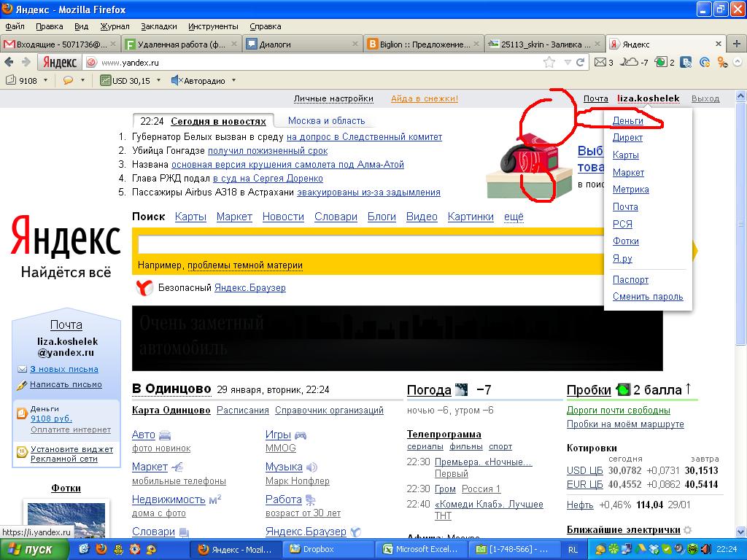Switch to the Входящие Gmail tab
The height and width of the screenshot is (560, 747).
pyautogui.click(x=61, y=44)
